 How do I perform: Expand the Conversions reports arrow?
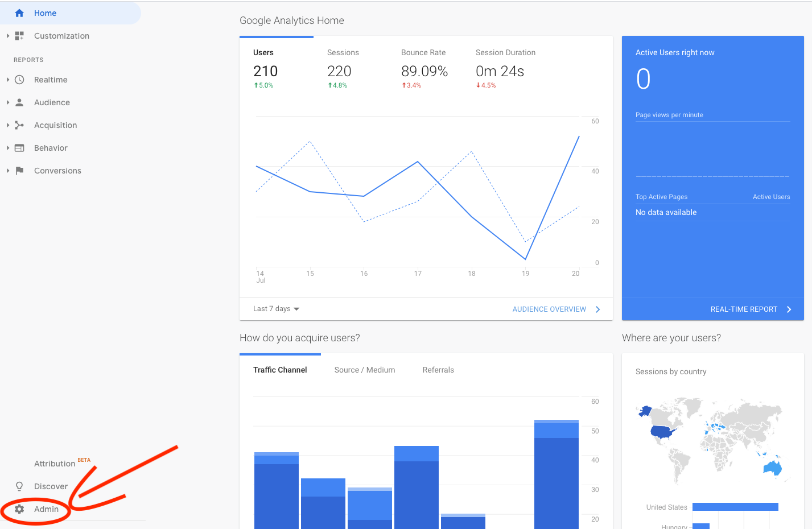pos(8,171)
